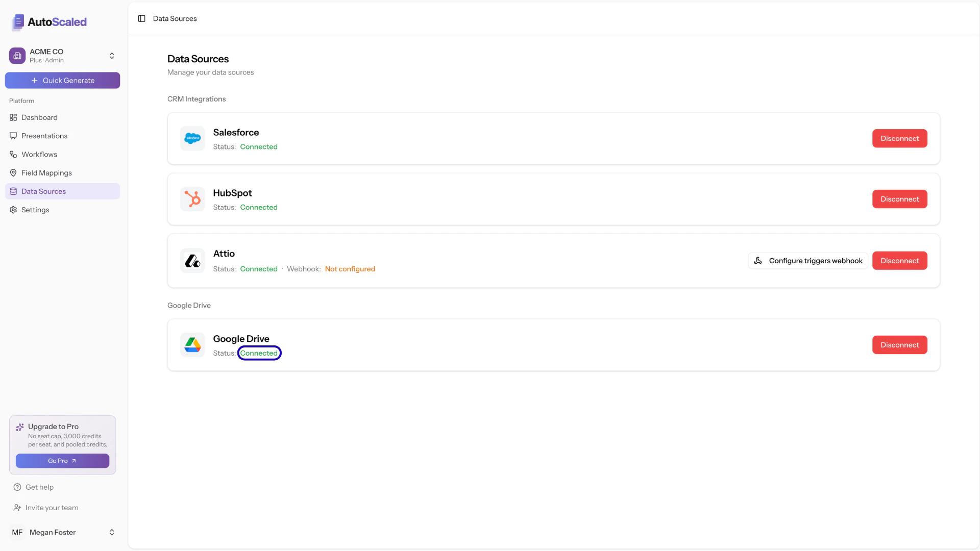Open Workflows via its sidebar icon
This screenshot has width=980, height=551.
[13, 154]
